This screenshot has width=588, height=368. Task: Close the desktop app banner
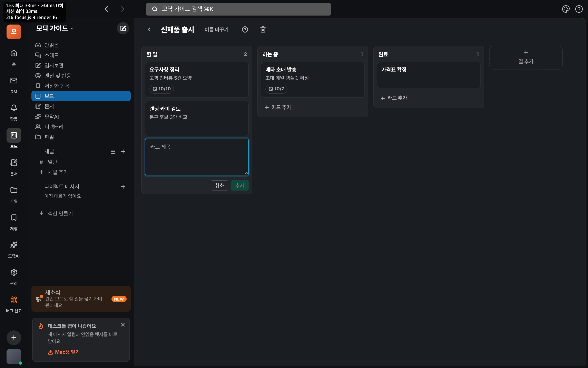pos(123,325)
